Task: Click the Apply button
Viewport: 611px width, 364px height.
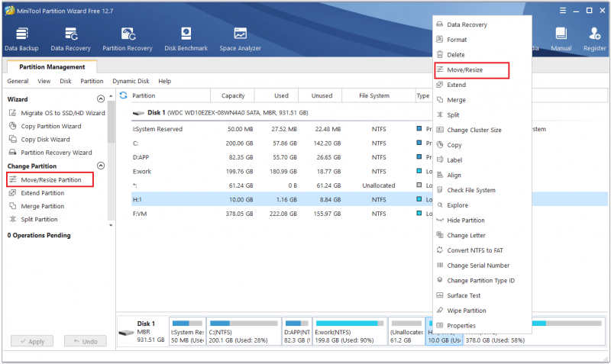Action: click(x=32, y=341)
